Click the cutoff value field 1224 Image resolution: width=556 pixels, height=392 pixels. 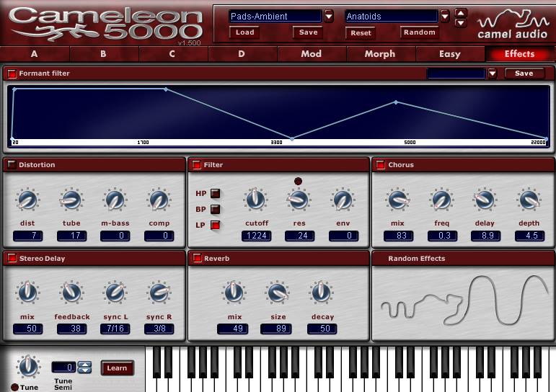[257, 236]
